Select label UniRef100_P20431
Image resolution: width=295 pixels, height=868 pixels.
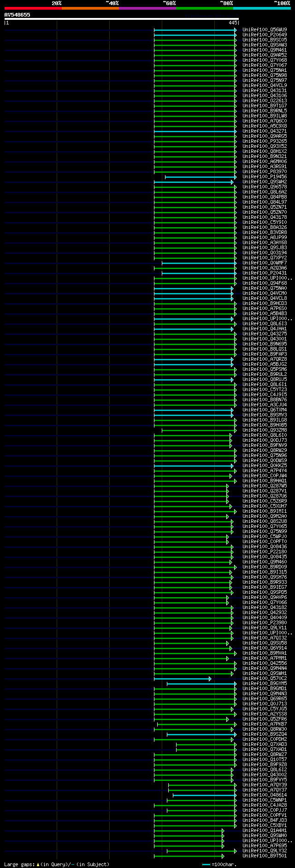coord(265,273)
